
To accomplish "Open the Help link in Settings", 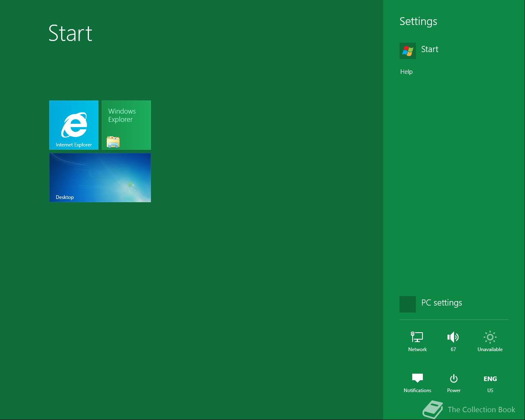I will (406, 72).
